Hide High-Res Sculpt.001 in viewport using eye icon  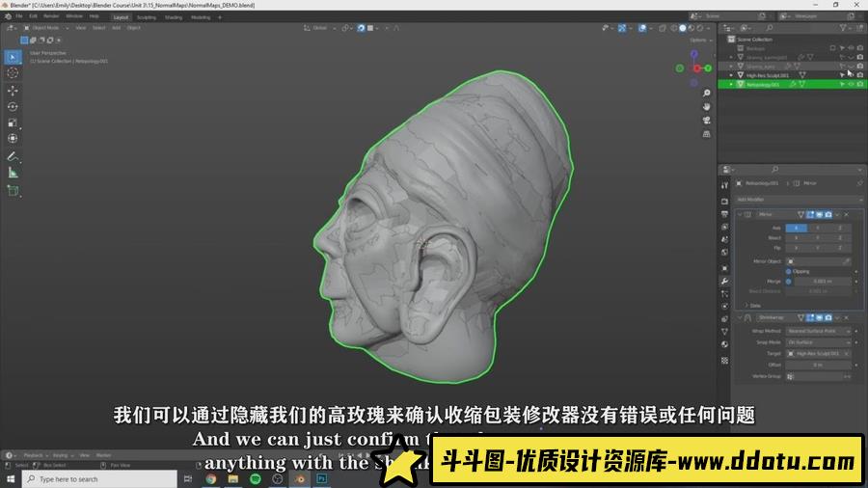(x=852, y=74)
